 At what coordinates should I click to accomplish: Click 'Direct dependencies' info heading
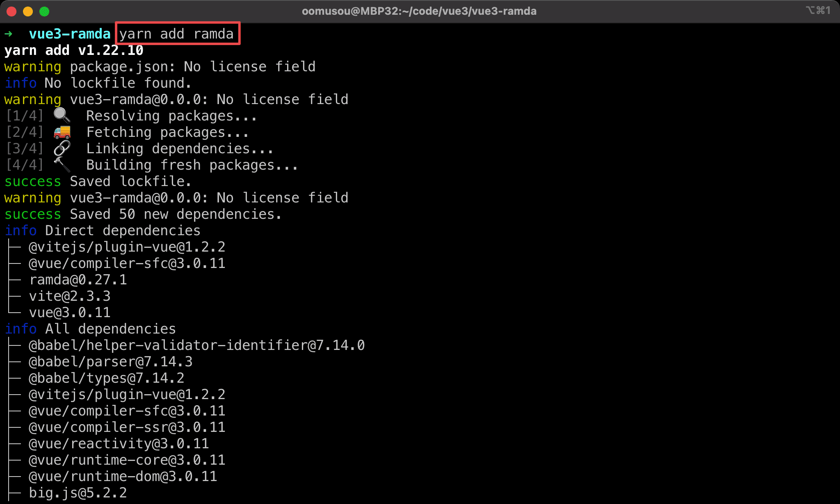click(123, 231)
